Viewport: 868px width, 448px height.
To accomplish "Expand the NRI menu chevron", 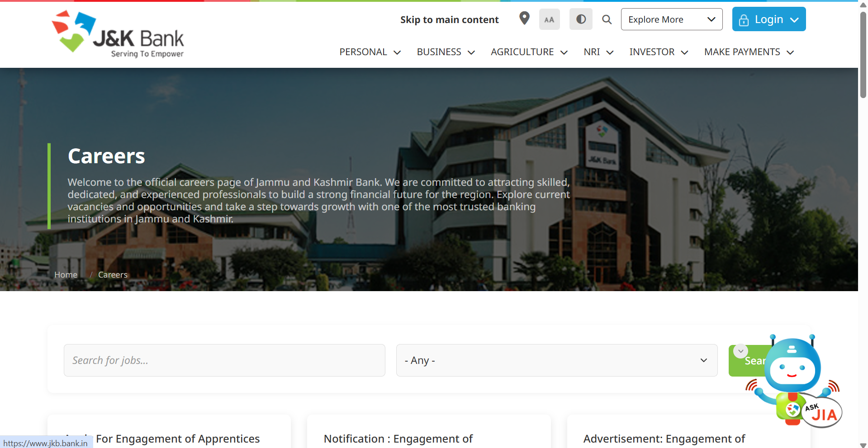I will click(x=610, y=52).
